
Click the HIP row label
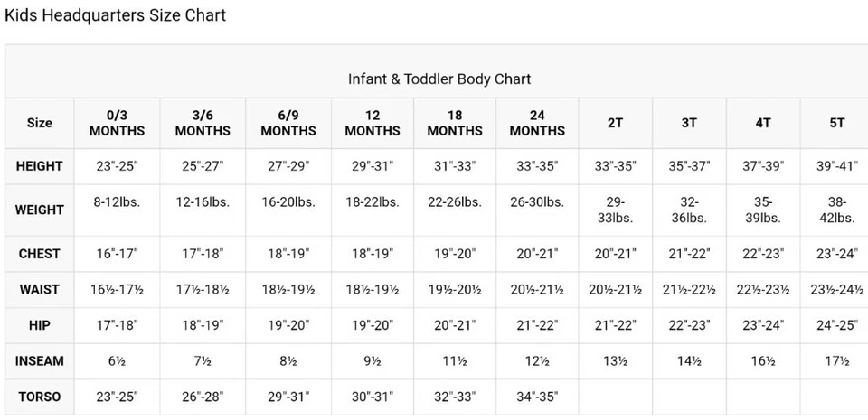40,325
